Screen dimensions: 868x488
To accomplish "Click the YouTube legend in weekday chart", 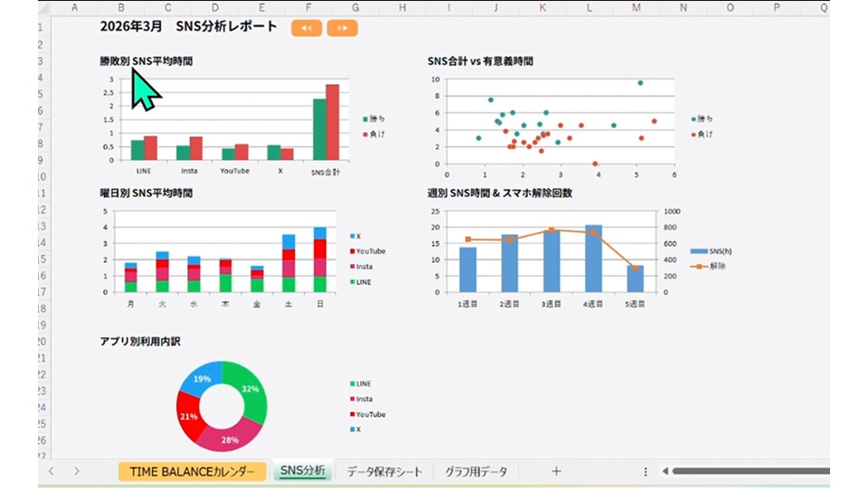I will pos(370,251).
